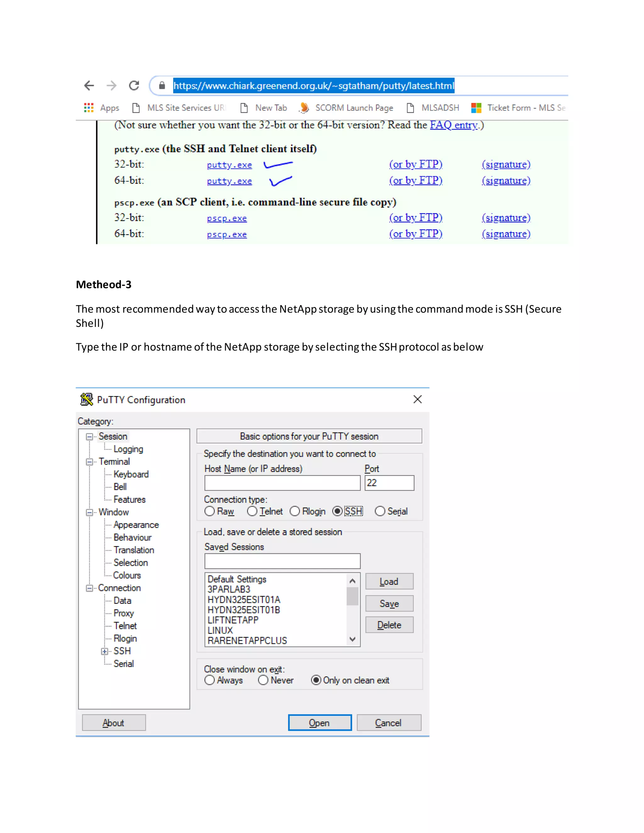The height and width of the screenshot is (833, 644).
Task: Collapse the Session tree node
Action: (89, 437)
